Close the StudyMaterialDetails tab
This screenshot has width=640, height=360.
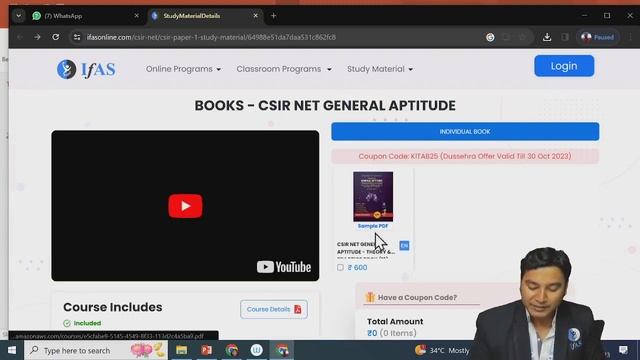point(256,16)
